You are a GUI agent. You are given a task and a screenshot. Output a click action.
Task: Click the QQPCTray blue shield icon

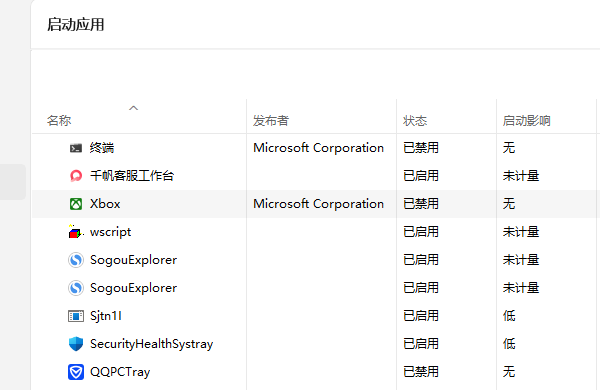pos(76,372)
